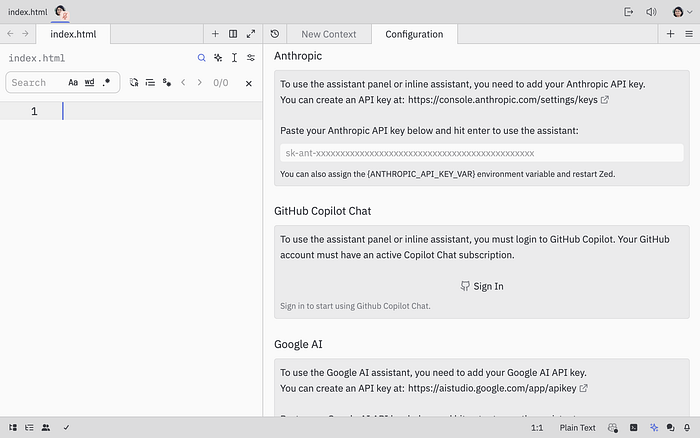Viewport: 700px width, 438px height.
Task: Toggle the project panel icon
Action: pos(13,427)
